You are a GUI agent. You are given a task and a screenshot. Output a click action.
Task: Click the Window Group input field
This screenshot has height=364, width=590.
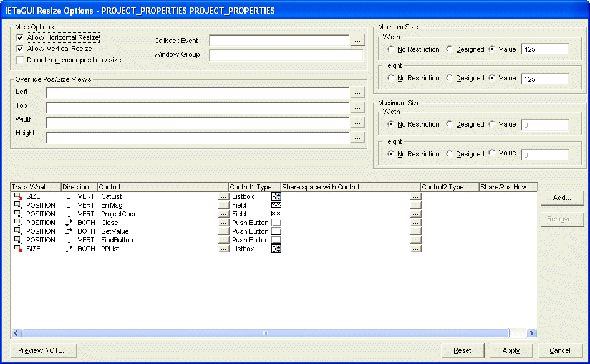click(286, 55)
